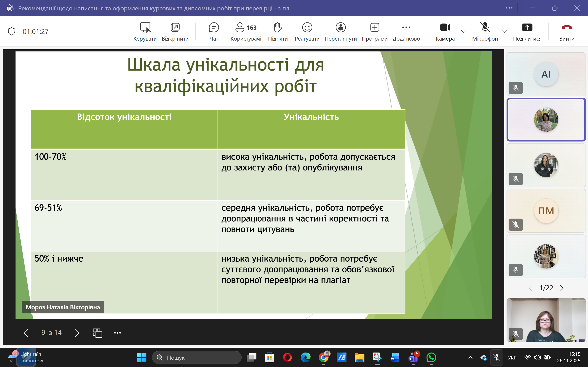Open Реагувати reactions smiley
Screen dimensions: 588x367
tap(307, 28)
